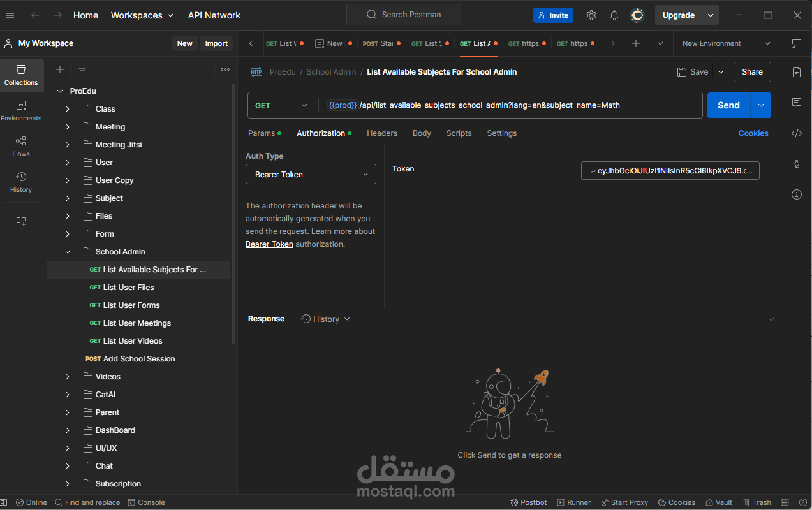Open Vault in the status bar
Viewport: 812px width, 510px height.
(x=718, y=502)
